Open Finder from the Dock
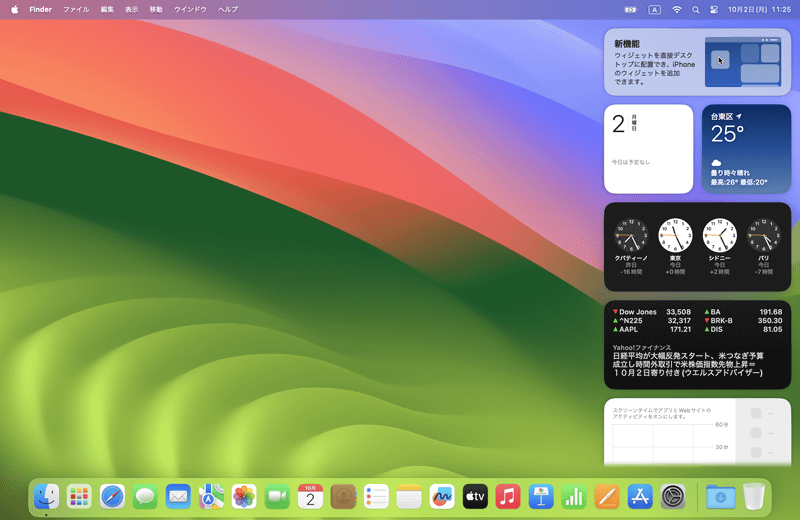The image size is (800, 520). [x=46, y=497]
